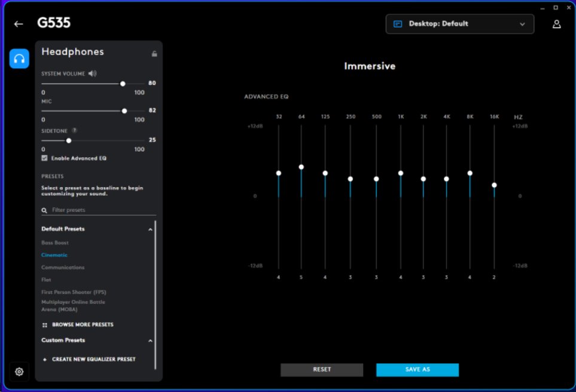Choose the First Person Shooter (FPS) preset
This screenshot has height=392, width=576.
tap(74, 292)
